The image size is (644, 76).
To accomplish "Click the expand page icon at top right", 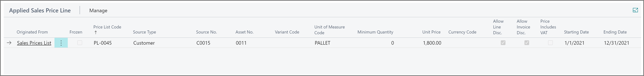I will 635,10.
